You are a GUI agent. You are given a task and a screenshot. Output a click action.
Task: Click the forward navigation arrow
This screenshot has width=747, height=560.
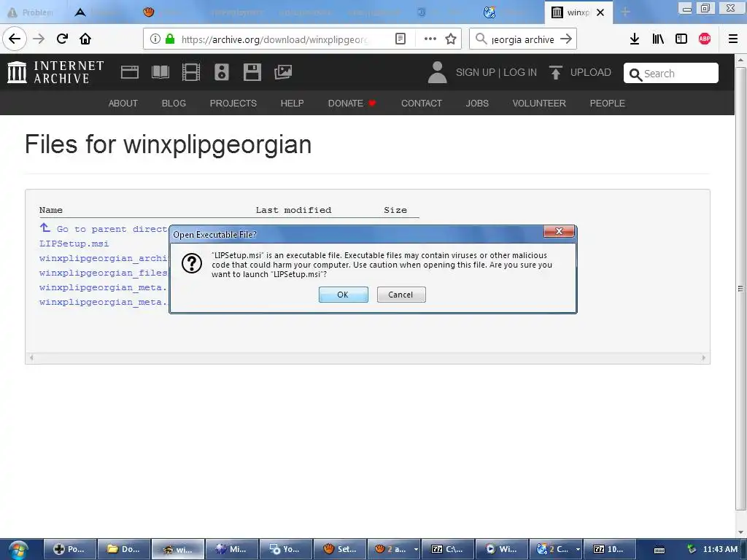click(x=39, y=39)
